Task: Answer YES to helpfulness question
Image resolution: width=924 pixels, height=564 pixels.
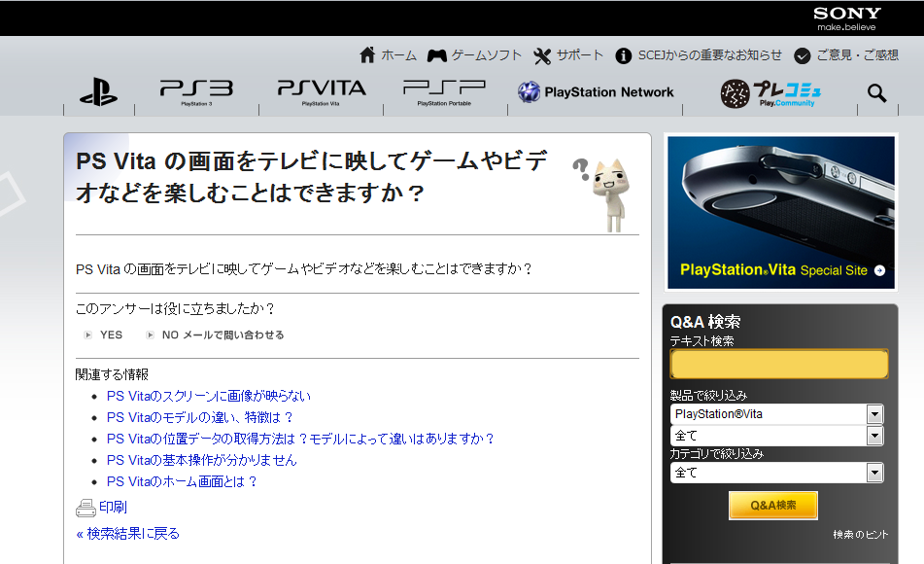Action: pyautogui.click(x=111, y=335)
